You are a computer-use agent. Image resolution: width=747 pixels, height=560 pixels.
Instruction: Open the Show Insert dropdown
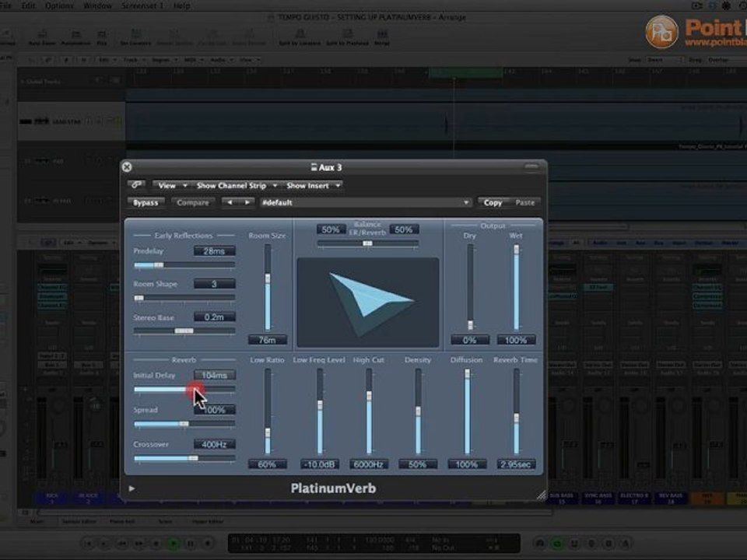tap(313, 185)
